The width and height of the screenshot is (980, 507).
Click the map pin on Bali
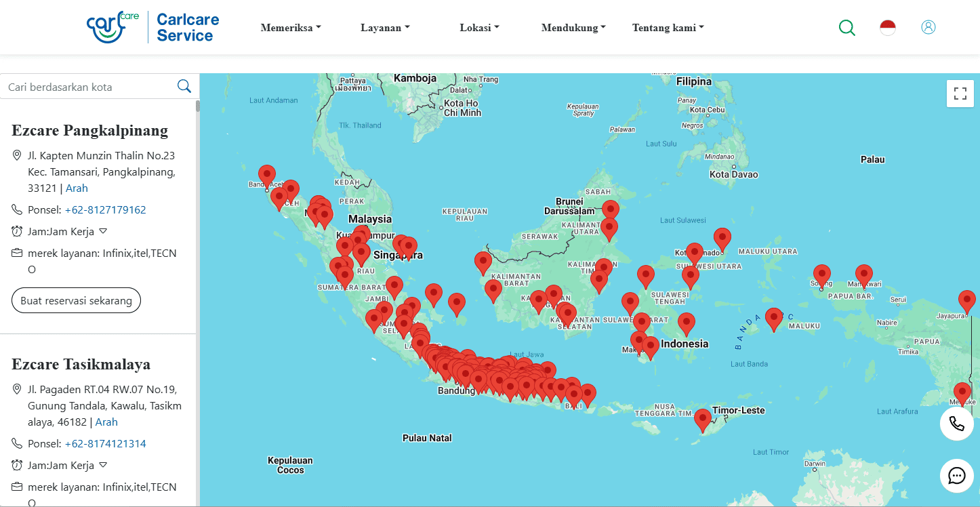coord(574,397)
